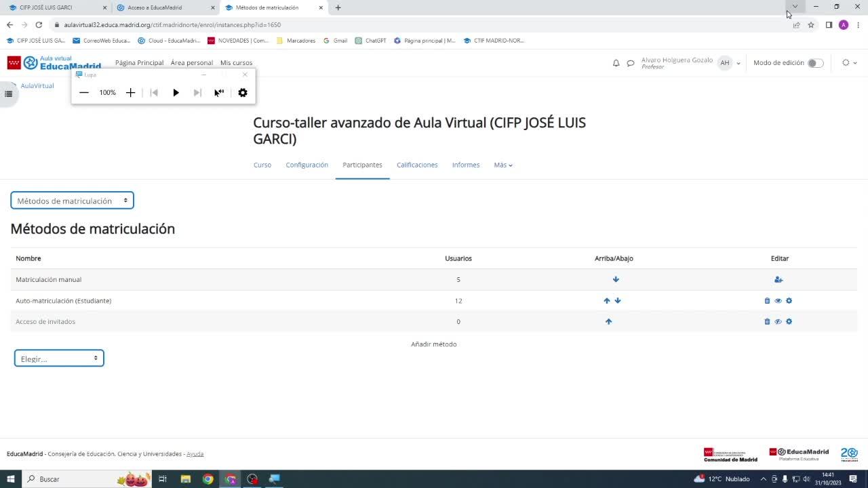This screenshot has width=868, height=488.
Task: Open the CorreoWeb Educa bookmark
Action: click(101, 41)
